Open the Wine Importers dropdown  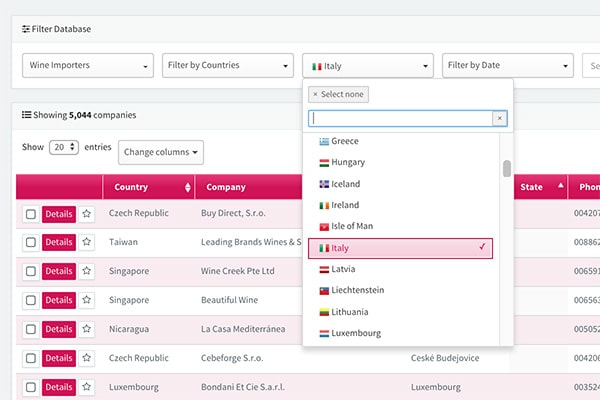tap(87, 66)
